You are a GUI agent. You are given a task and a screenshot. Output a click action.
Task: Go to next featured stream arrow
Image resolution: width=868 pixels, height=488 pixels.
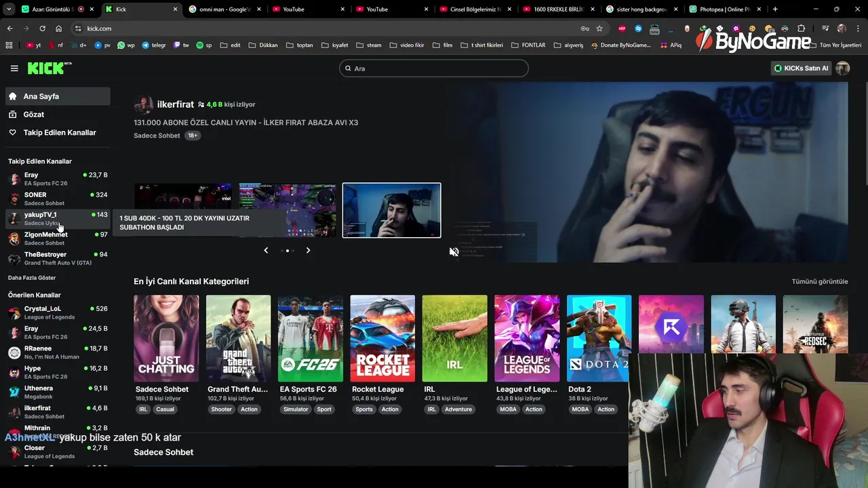(308, 250)
